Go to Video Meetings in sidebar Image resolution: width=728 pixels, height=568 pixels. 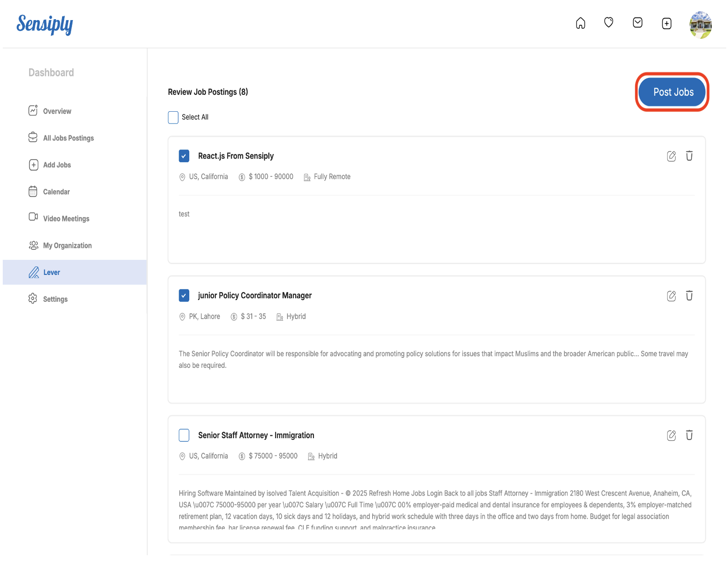pyautogui.click(x=66, y=219)
